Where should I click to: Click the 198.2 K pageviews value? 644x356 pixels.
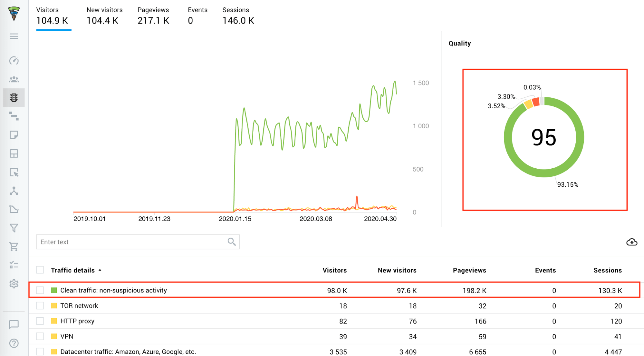click(x=475, y=290)
